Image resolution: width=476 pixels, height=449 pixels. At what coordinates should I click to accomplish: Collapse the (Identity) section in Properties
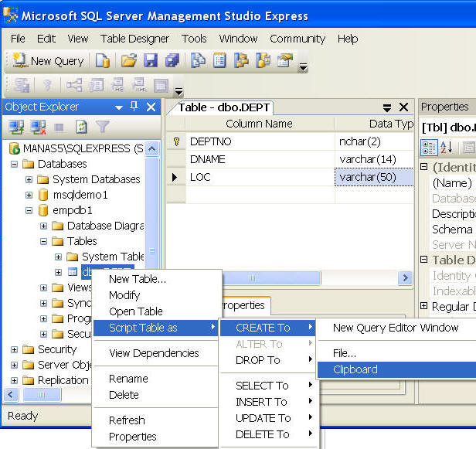point(424,167)
